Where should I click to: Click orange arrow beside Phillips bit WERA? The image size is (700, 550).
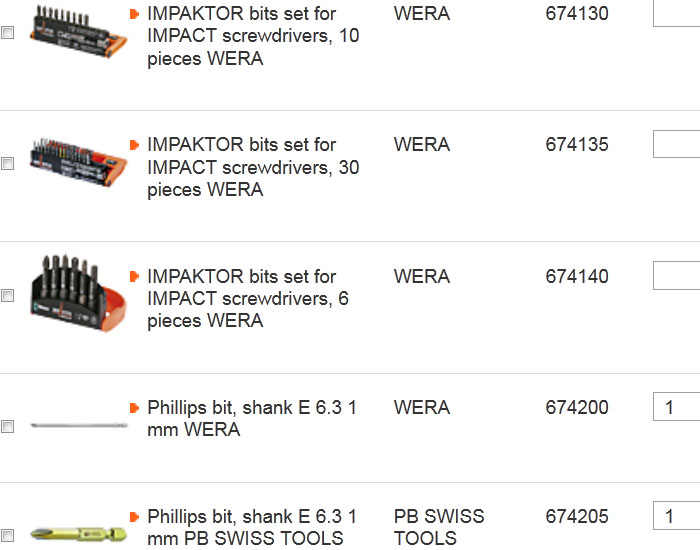click(x=134, y=408)
